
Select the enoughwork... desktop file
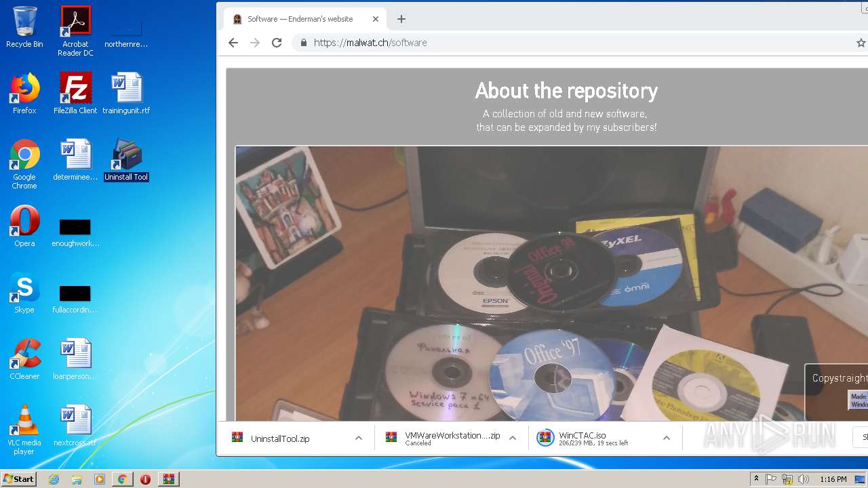[75, 232]
